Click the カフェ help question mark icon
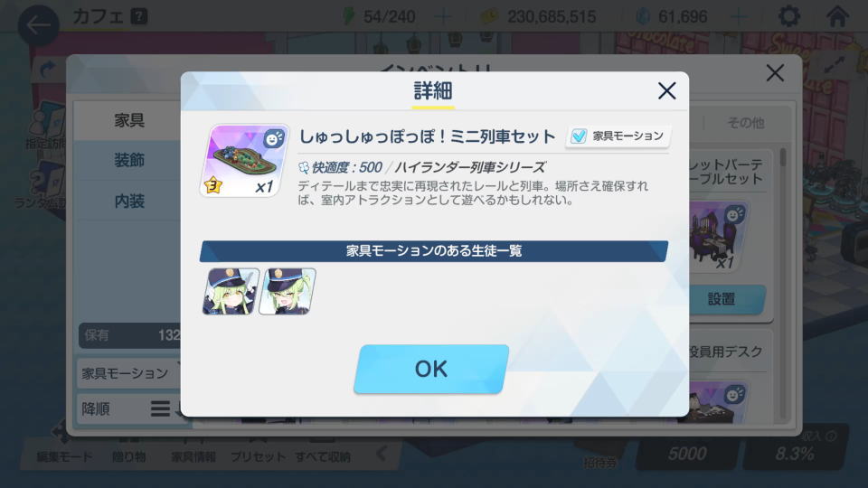 (139, 16)
